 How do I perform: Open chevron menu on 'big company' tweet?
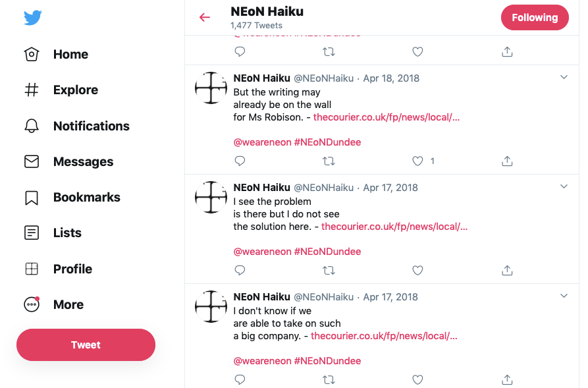[564, 296]
